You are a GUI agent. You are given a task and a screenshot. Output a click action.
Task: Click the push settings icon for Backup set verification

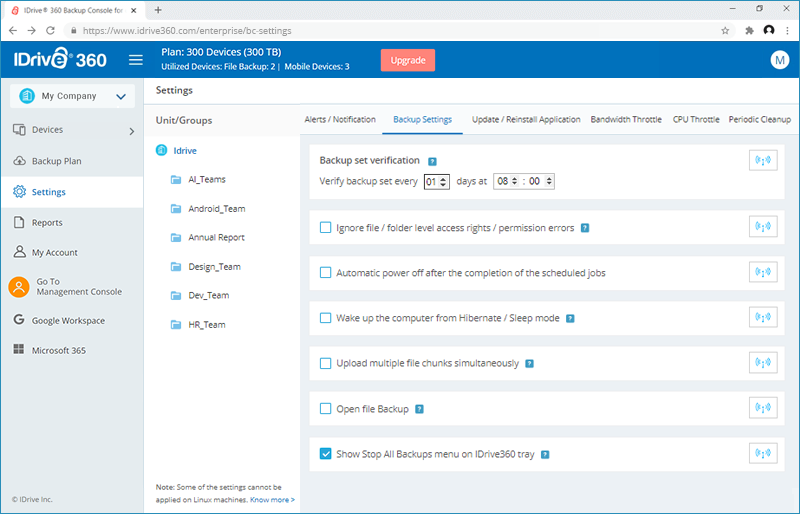pyautogui.click(x=763, y=160)
